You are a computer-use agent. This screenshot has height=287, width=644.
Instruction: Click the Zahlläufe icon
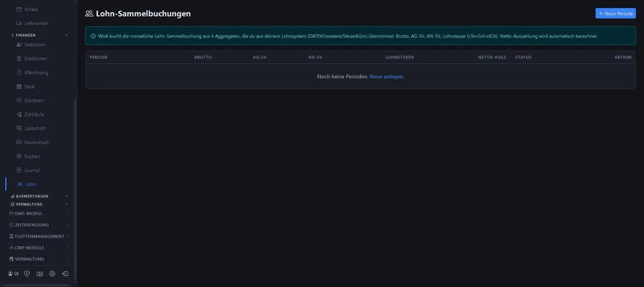(x=19, y=114)
